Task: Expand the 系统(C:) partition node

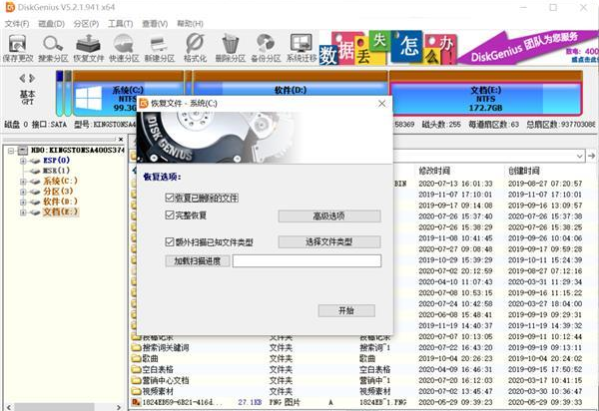Action: click(x=23, y=181)
